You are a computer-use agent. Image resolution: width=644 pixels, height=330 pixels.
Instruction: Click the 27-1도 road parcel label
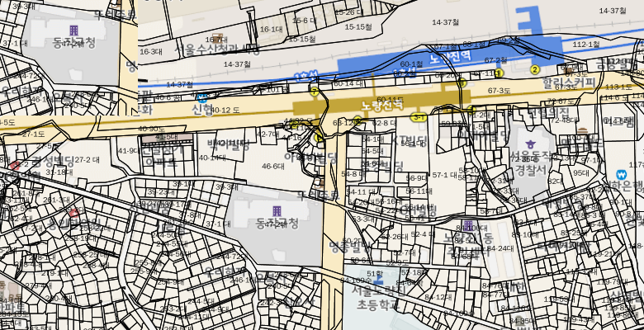(33, 134)
